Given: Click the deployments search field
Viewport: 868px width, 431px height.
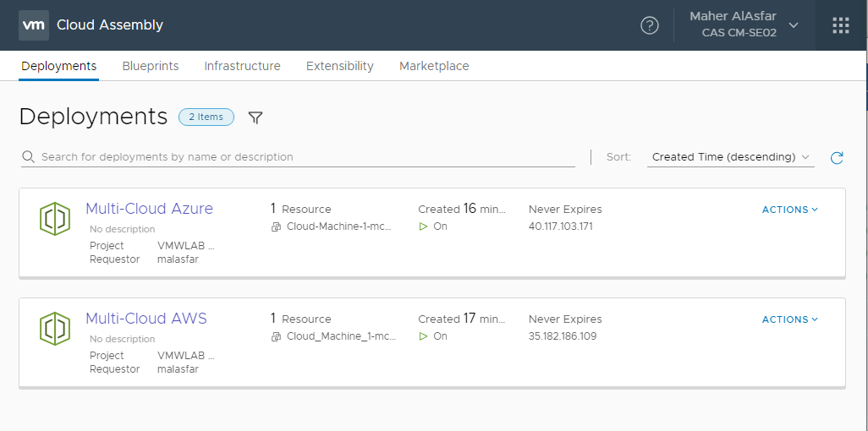Looking at the screenshot, I should pyautogui.click(x=305, y=157).
